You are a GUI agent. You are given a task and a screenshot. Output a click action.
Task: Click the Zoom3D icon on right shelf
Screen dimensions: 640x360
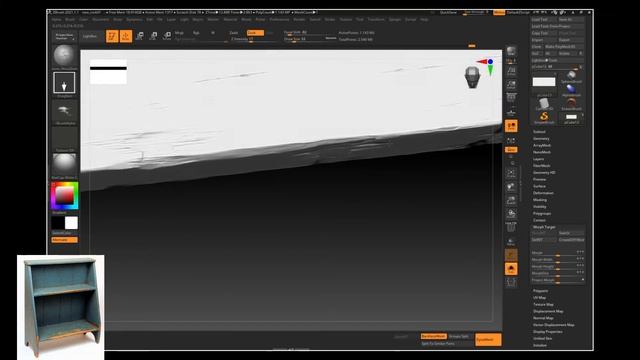(x=511, y=200)
